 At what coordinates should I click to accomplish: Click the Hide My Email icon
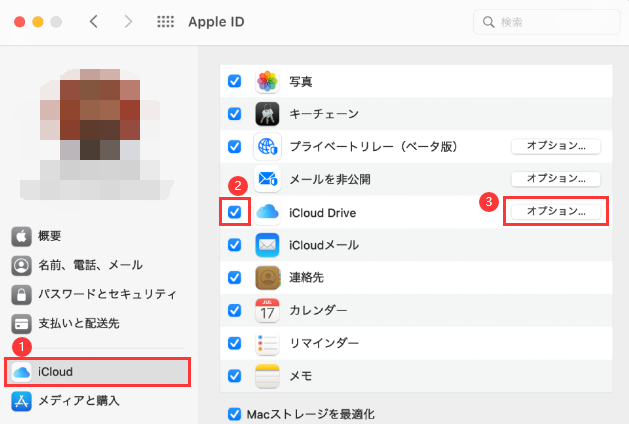267,179
